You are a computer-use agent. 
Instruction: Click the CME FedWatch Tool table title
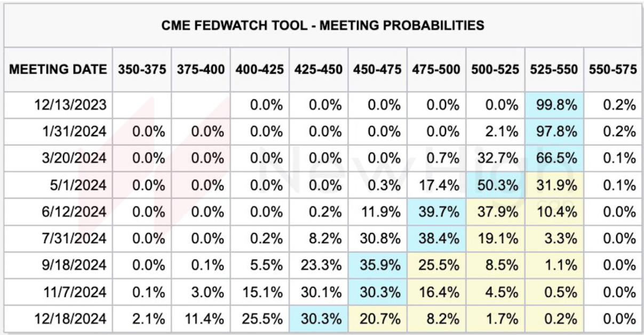point(323,25)
